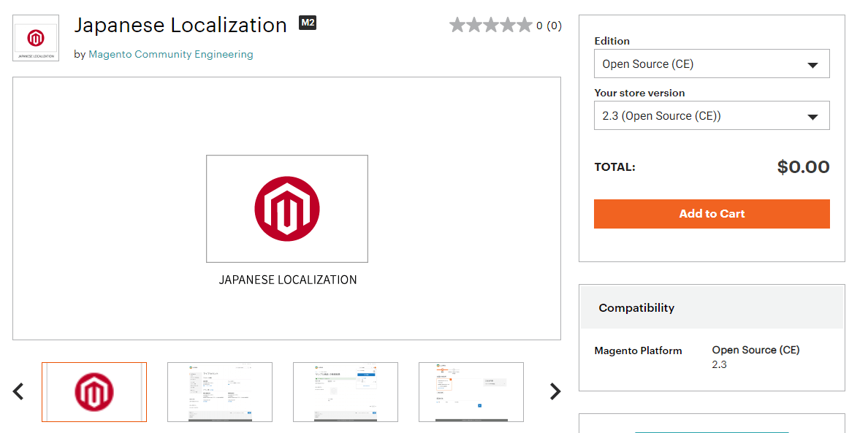868x433 pixels.
Task: Click the Magento logo in the preview image
Action: [x=286, y=208]
